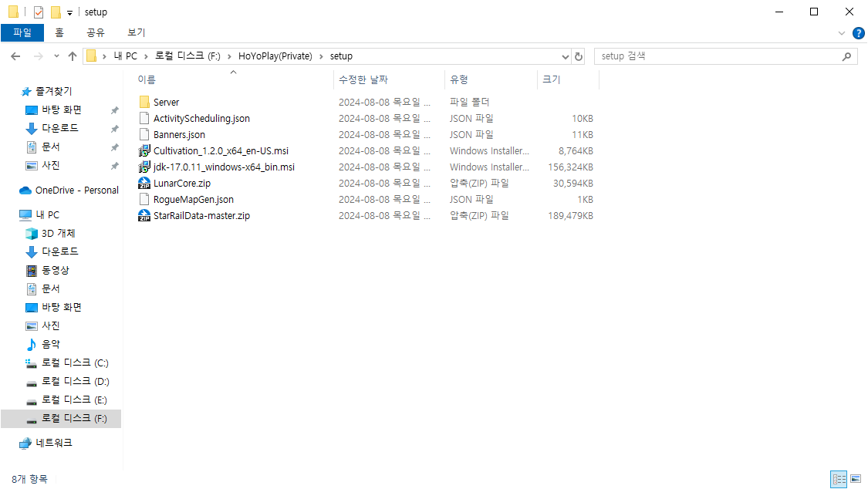Switch to details view layout icon
This screenshot has width=868, height=489.
(839, 478)
